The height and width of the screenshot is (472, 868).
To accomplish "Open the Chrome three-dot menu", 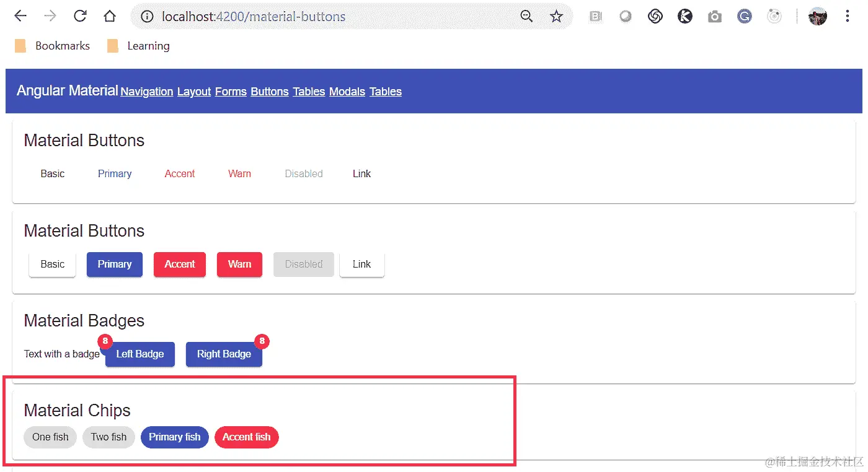I will [x=848, y=17].
